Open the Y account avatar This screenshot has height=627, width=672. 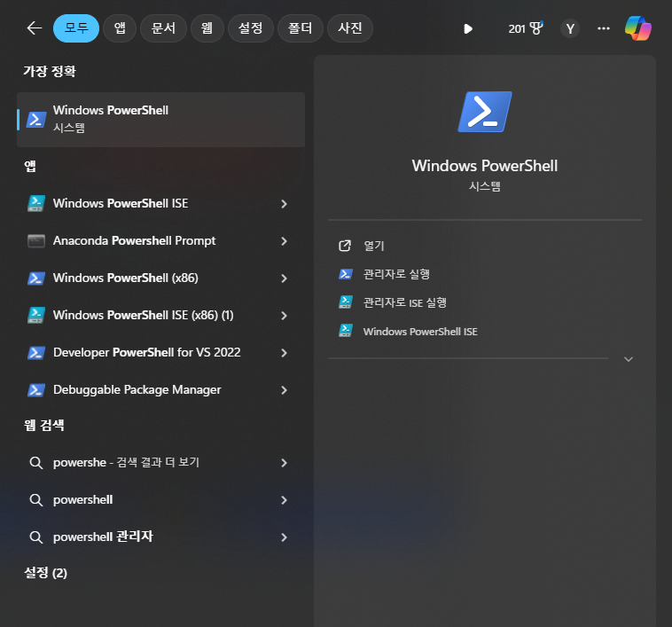tap(570, 28)
